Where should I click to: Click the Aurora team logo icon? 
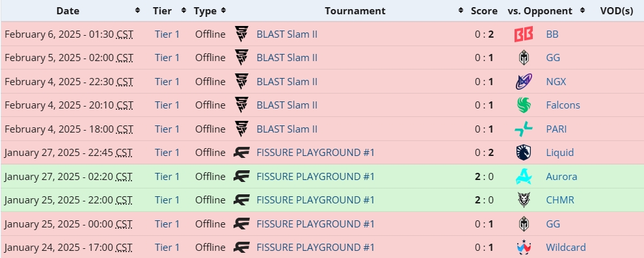pos(524,176)
